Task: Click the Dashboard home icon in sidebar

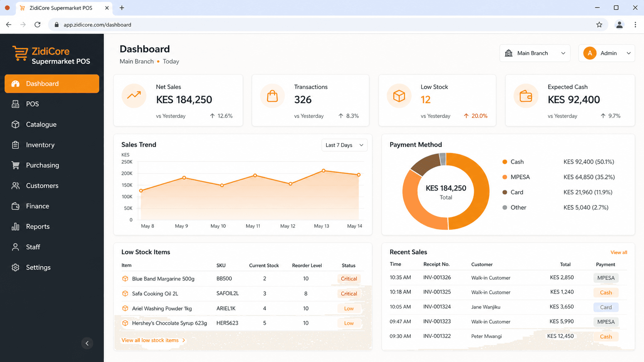Action: pyautogui.click(x=15, y=83)
